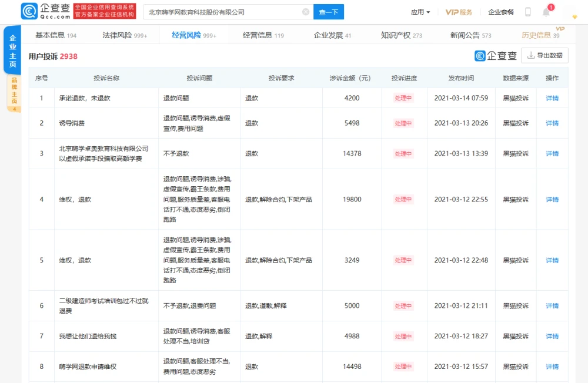Select the 企业主页 side tab
This screenshot has height=383, width=588.
click(13, 51)
